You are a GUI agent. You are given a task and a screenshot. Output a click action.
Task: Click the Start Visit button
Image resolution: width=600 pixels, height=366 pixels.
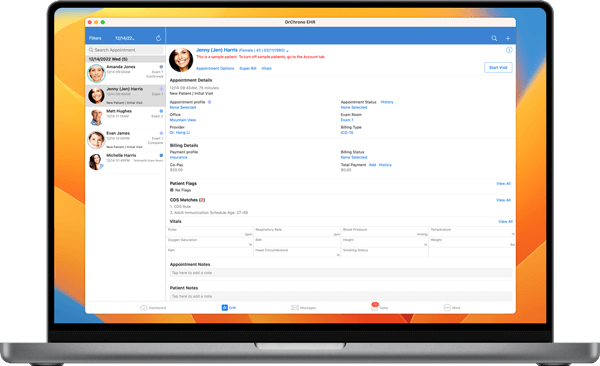point(498,68)
